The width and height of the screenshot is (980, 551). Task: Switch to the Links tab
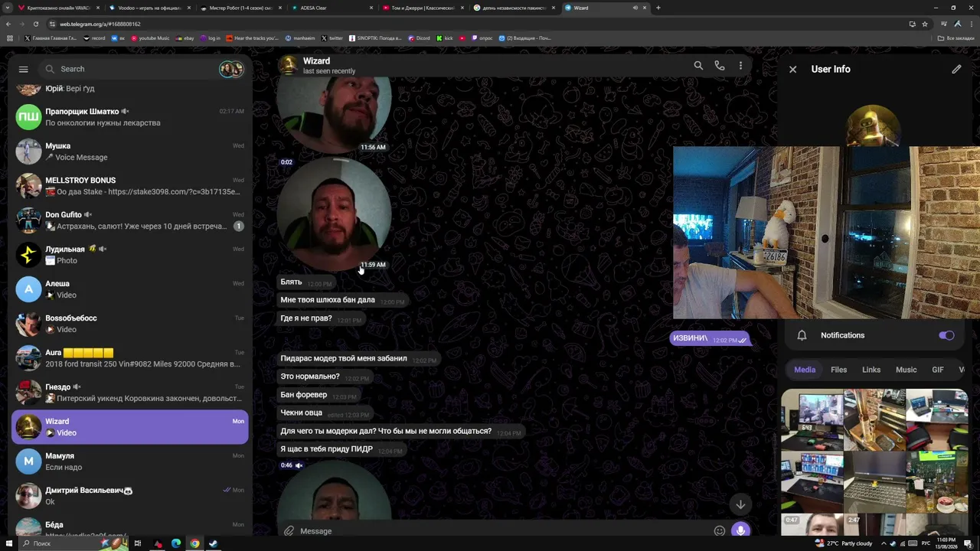871,370
